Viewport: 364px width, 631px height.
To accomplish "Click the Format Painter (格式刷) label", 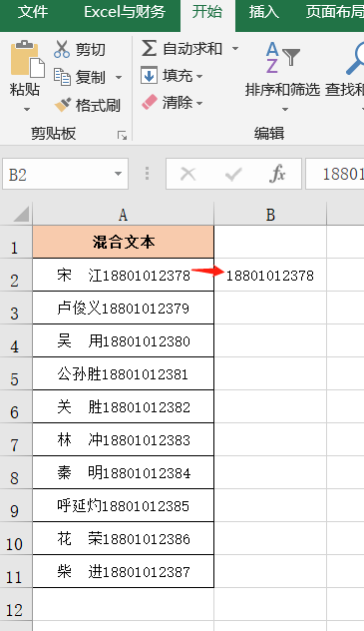I will 98,106.
